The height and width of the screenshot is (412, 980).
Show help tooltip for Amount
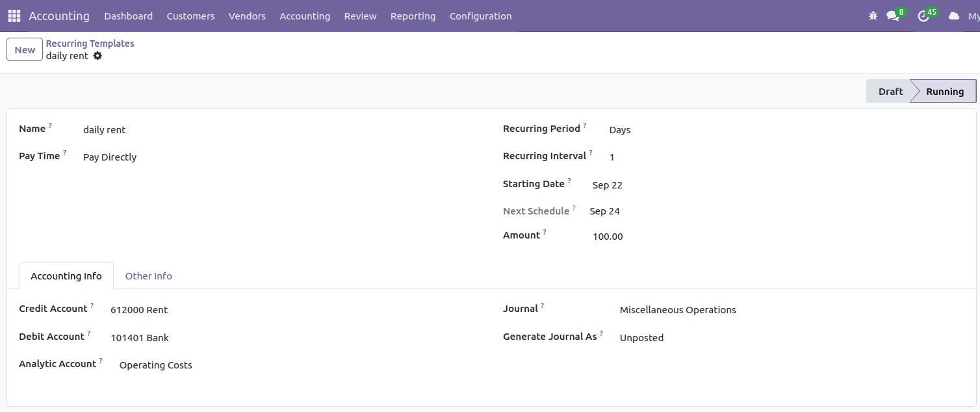pos(545,232)
